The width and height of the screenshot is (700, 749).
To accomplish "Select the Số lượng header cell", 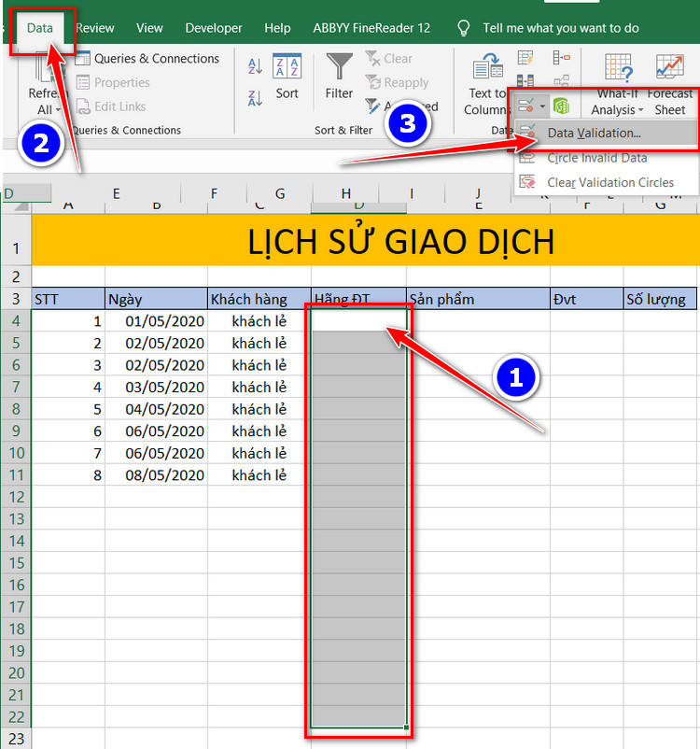I will click(660, 299).
